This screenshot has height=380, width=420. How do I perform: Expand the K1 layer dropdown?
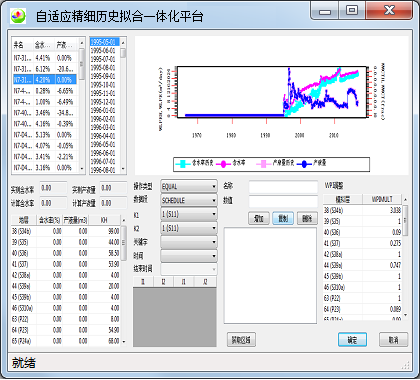[x=189, y=214]
